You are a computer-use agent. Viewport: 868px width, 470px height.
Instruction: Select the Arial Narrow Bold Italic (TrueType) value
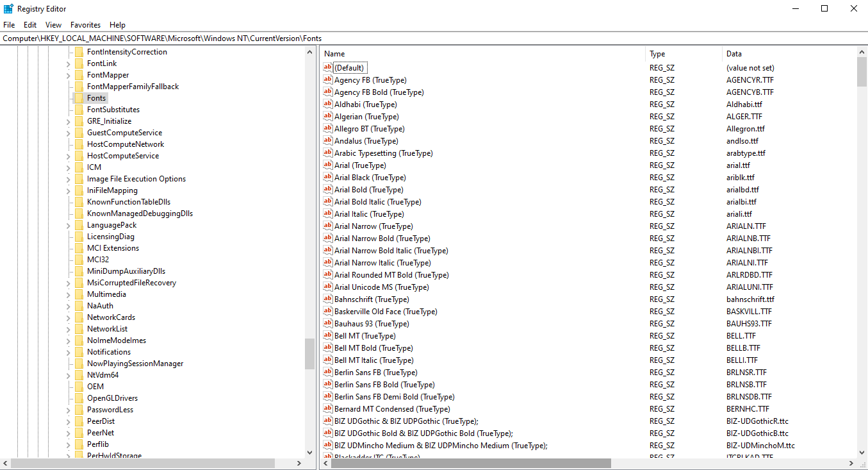[x=391, y=251]
